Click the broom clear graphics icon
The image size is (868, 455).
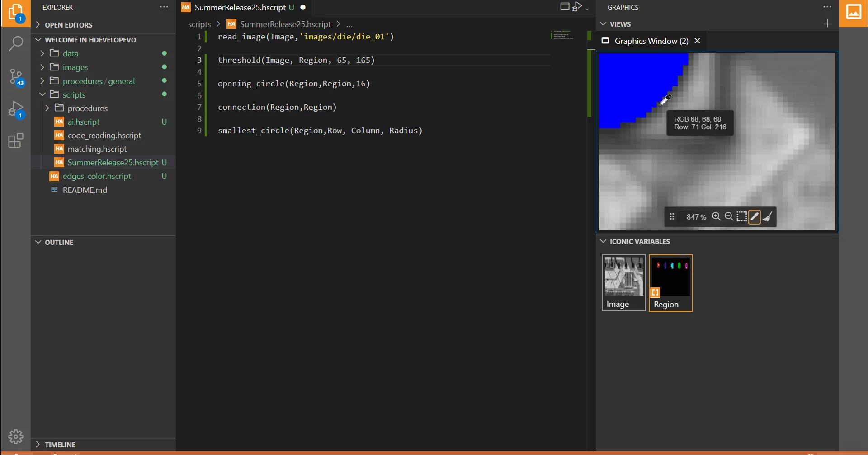coord(768,217)
